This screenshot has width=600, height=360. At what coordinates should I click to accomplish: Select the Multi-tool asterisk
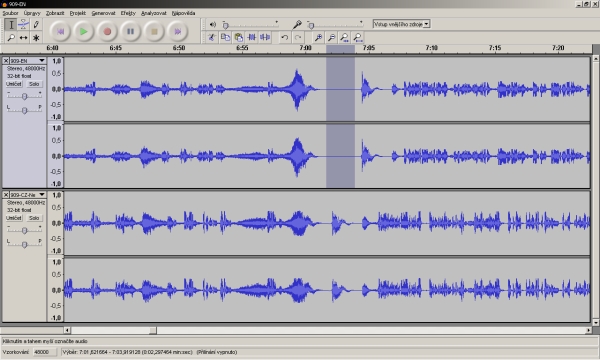36,37
